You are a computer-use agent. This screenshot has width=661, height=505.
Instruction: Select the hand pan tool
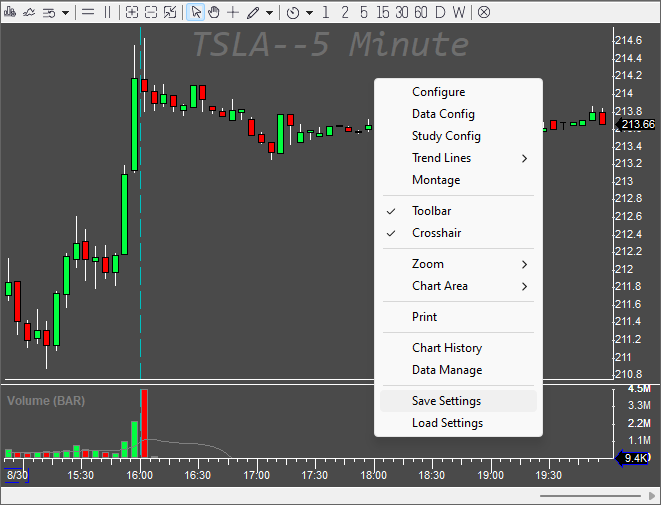[214, 12]
